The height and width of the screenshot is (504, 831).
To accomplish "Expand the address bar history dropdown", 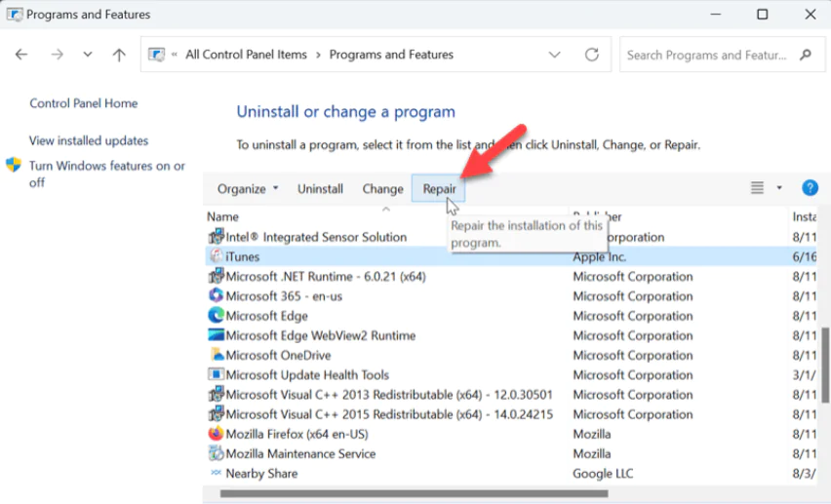I will [554, 55].
